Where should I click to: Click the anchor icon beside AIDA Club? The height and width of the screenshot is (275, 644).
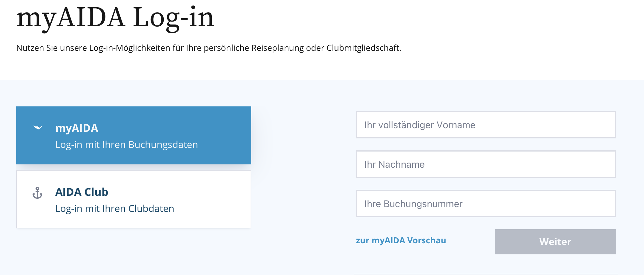37,193
